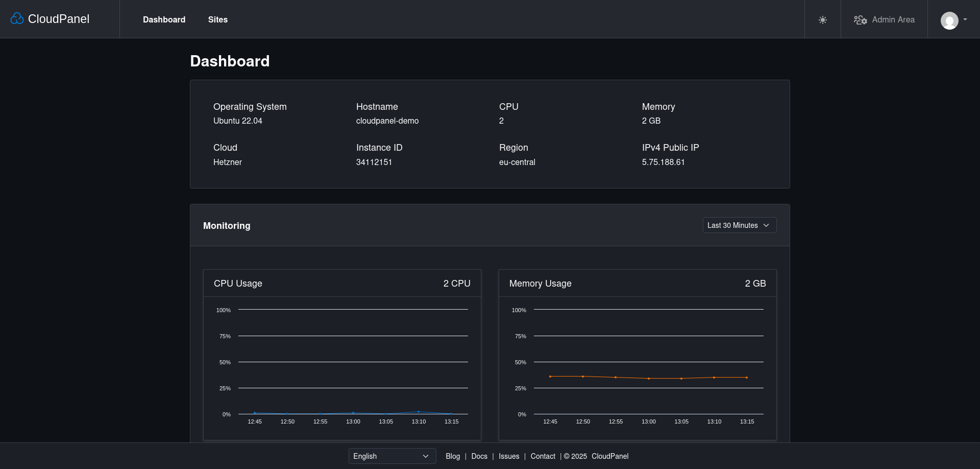Open the Blog footer link
Screen dimensions: 980x469
pyautogui.click(x=452, y=456)
